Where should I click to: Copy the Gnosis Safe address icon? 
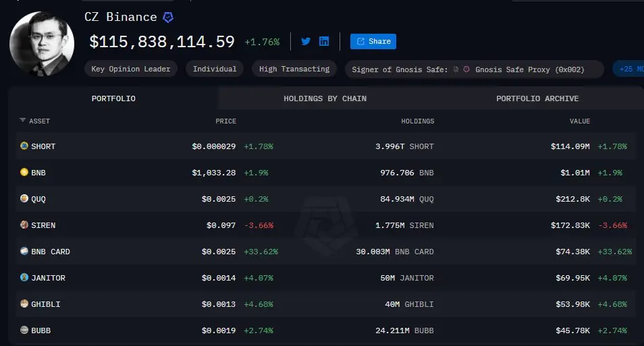(456, 69)
